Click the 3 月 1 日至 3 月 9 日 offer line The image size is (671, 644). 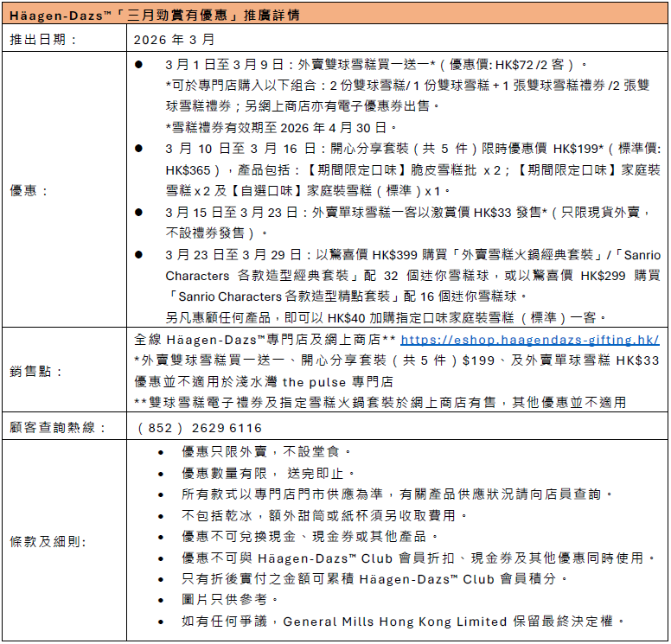point(375,65)
